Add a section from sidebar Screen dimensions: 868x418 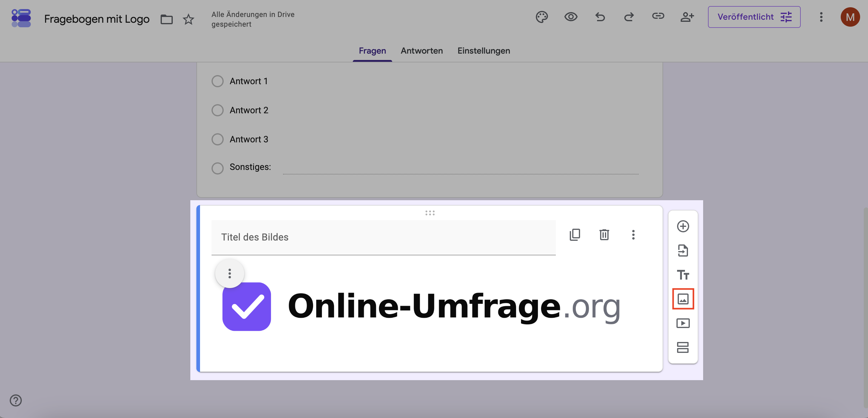[683, 347]
